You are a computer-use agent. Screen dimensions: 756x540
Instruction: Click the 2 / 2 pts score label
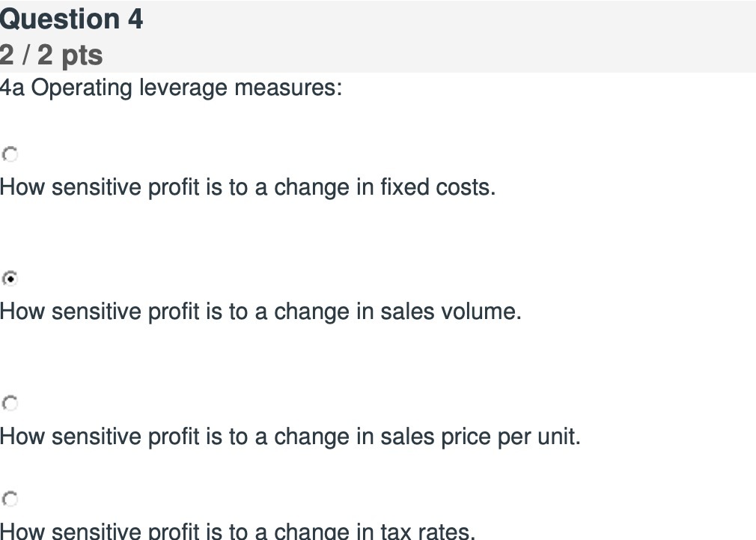tap(51, 55)
